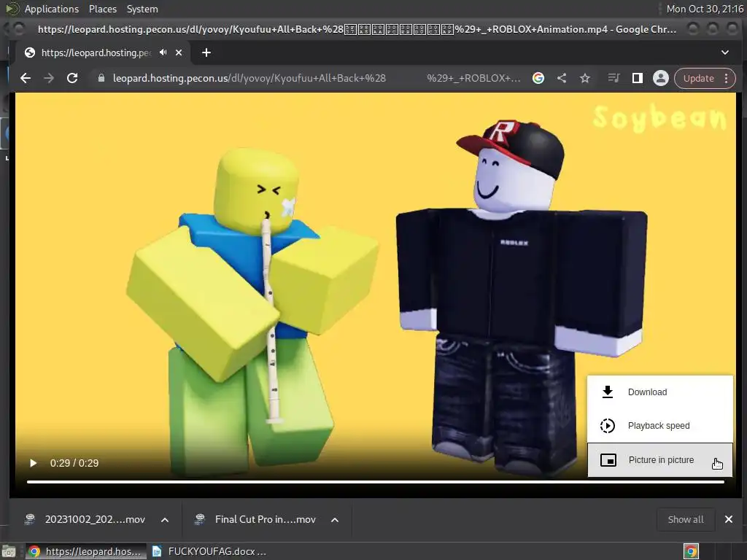Play the video
Image resolution: width=747 pixels, height=560 pixels.
(x=33, y=463)
